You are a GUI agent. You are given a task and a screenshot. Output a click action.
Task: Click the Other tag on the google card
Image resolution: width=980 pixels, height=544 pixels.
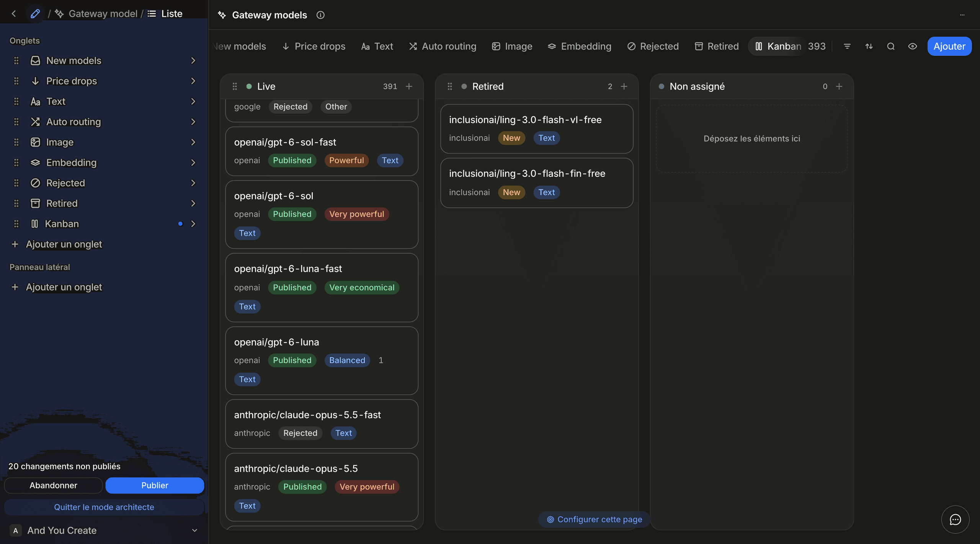click(x=336, y=107)
